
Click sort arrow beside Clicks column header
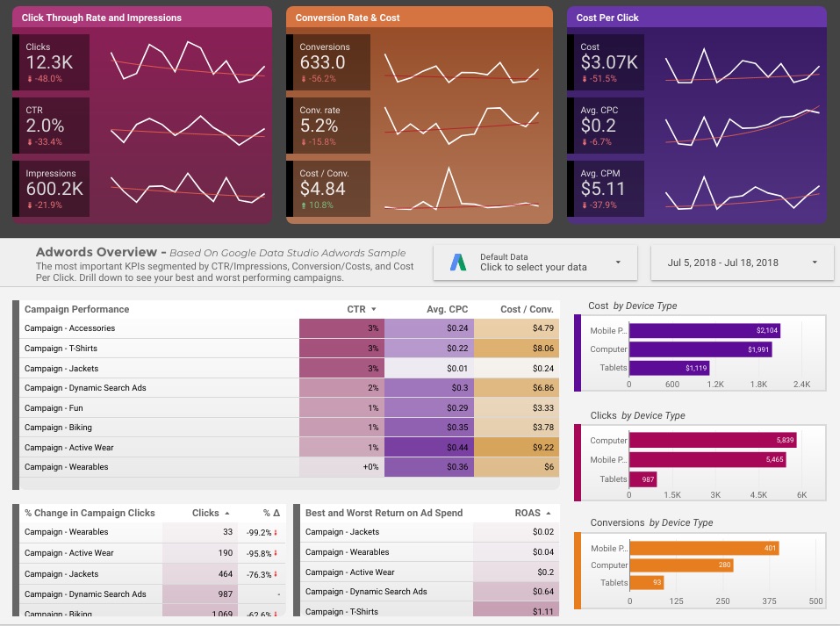227,514
